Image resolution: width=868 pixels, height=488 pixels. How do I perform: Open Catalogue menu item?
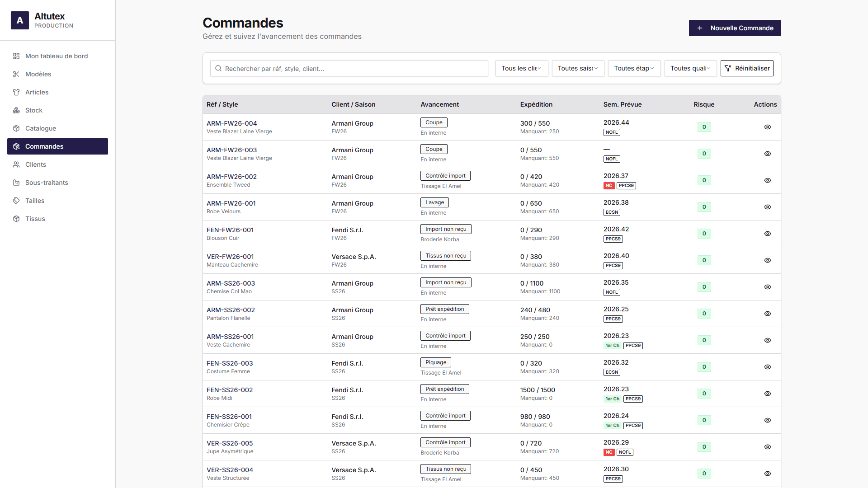click(x=57, y=128)
